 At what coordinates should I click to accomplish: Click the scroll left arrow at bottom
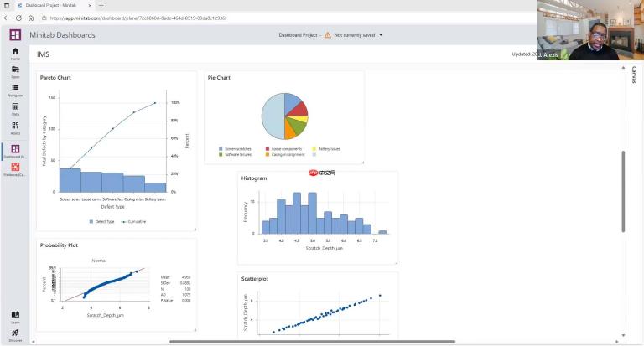coord(34,342)
